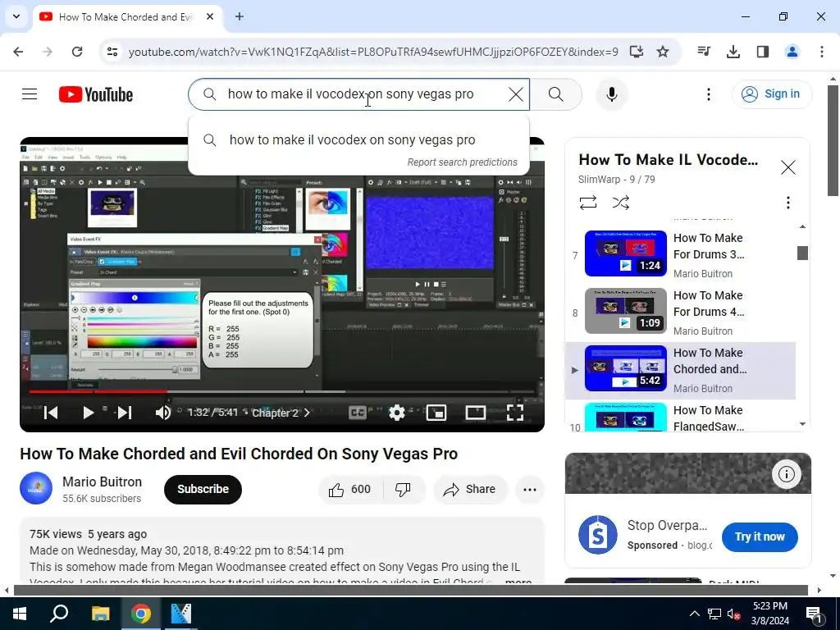Click the Sign in button
The width and height of the screenshot is (840, 630).
pyautogui.click(x=771, y=94)
